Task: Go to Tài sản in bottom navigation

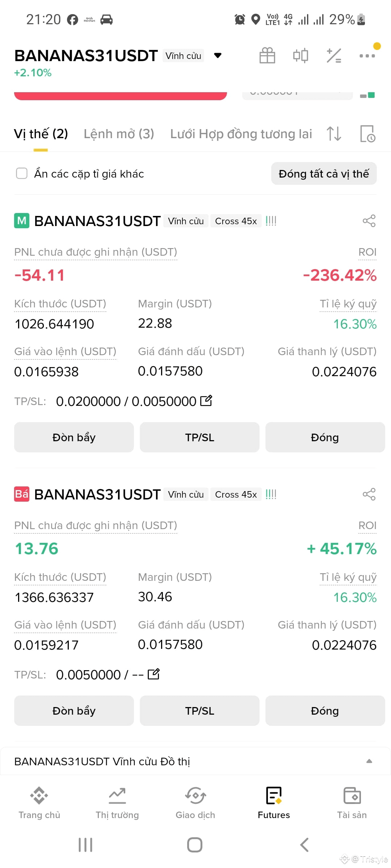Action: tap(352, 803)
